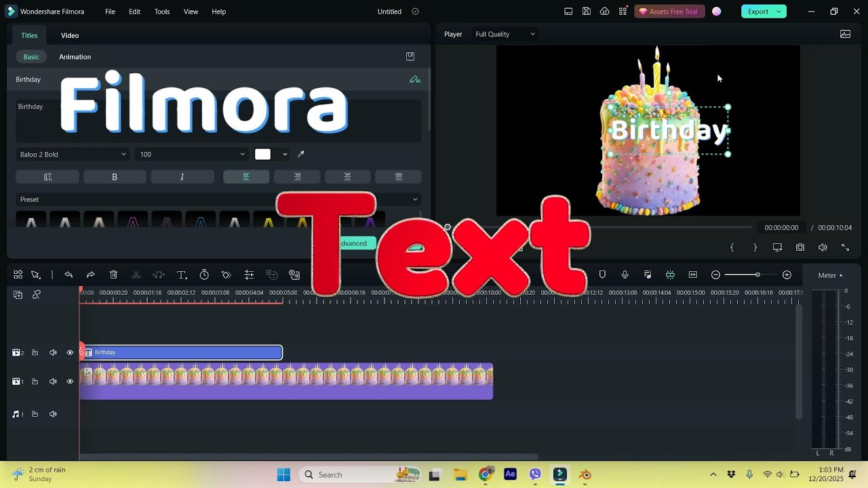The height and width of the screenshot is (488, 868).
Task: Set mark-in point with left brace
Action: tap(732, 247)
